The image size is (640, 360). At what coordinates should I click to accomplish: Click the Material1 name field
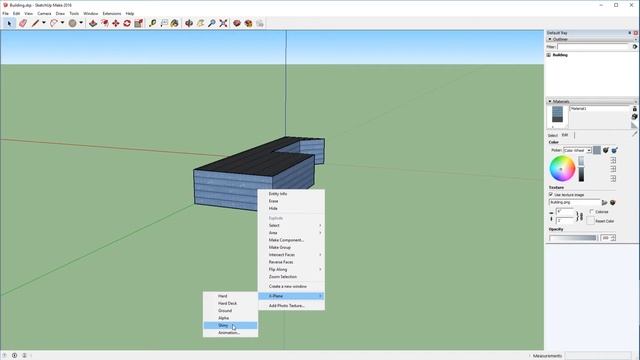pos(600,109)
